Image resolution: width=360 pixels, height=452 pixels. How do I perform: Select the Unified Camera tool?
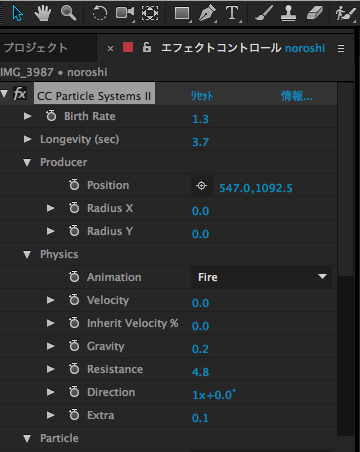pyautogui.click(x=125, y=13)
